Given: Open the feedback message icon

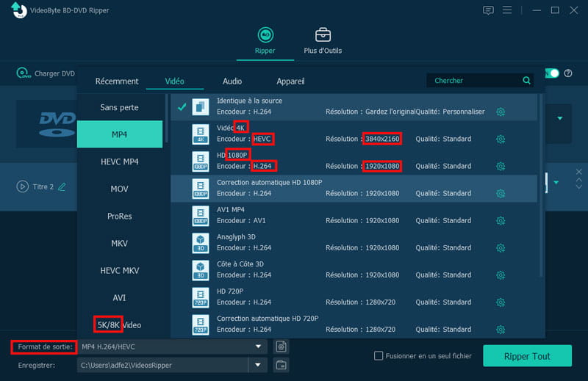Looking at the screenshot, I should [x=488, y=10].
